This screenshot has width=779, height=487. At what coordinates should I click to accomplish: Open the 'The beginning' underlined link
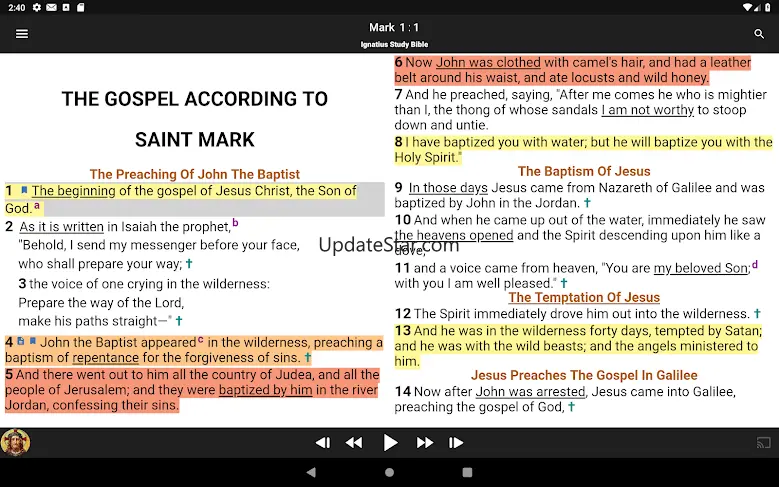[x=74, y=191]
